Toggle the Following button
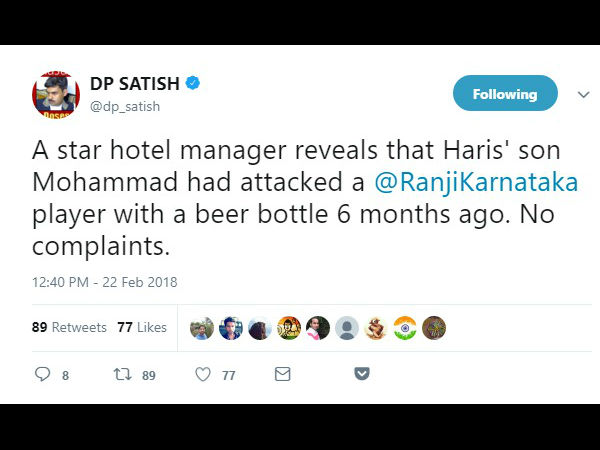 pos(505,93)
